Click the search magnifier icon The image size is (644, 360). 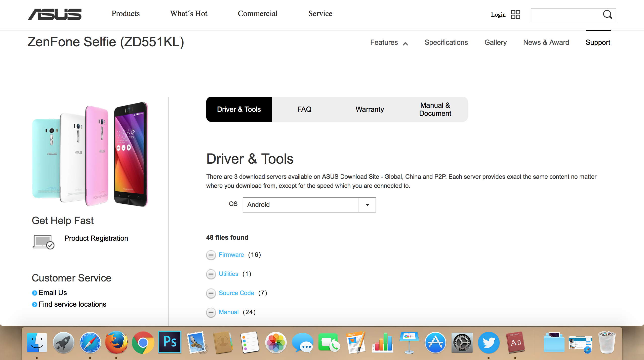tap(607, 15)
